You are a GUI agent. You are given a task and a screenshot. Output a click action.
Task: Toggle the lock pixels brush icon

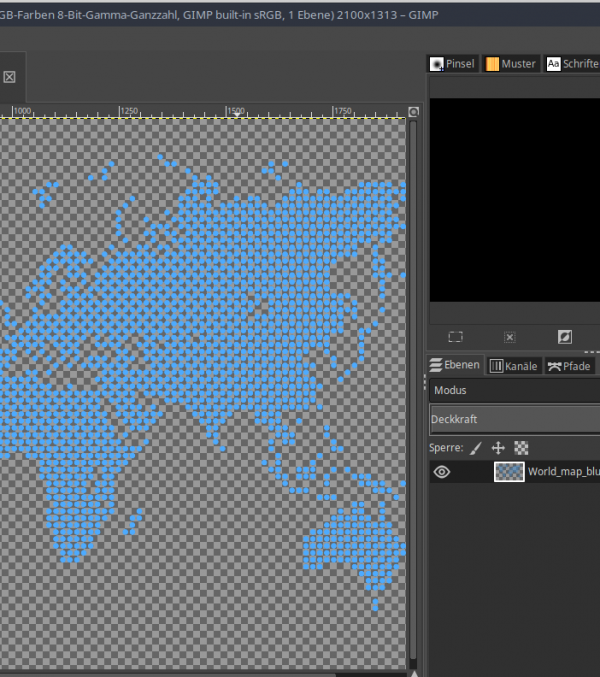coord(476,448)
